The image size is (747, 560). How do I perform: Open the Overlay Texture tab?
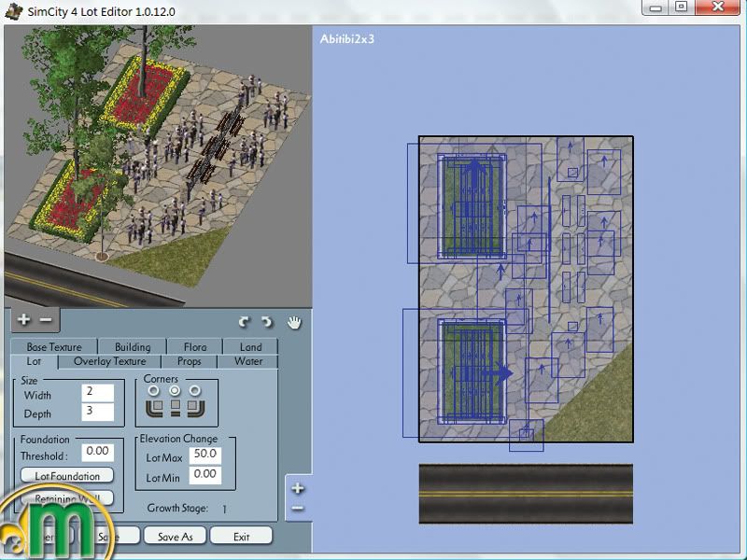click(x=110, y=361)
